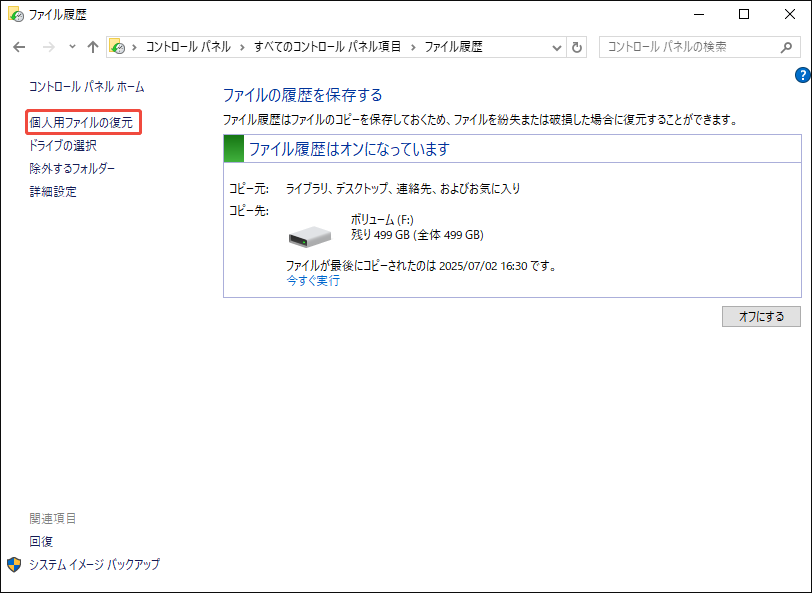
Task: Expand the chevron after すべてのコントロール パネル項目
Action: tap(413, 48)
